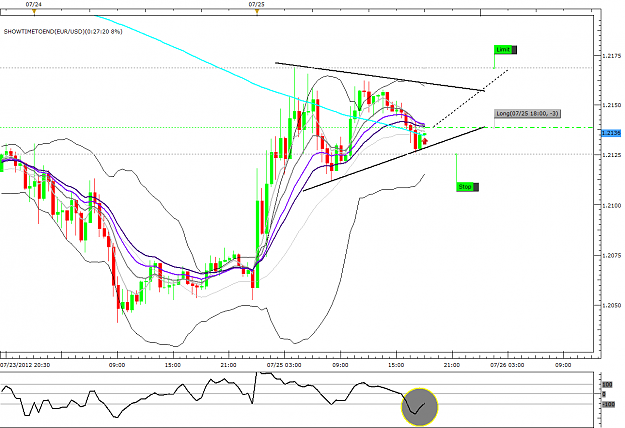625x428 pixels.
Task: Select the green Stop order label
Action: click(464, 187)
